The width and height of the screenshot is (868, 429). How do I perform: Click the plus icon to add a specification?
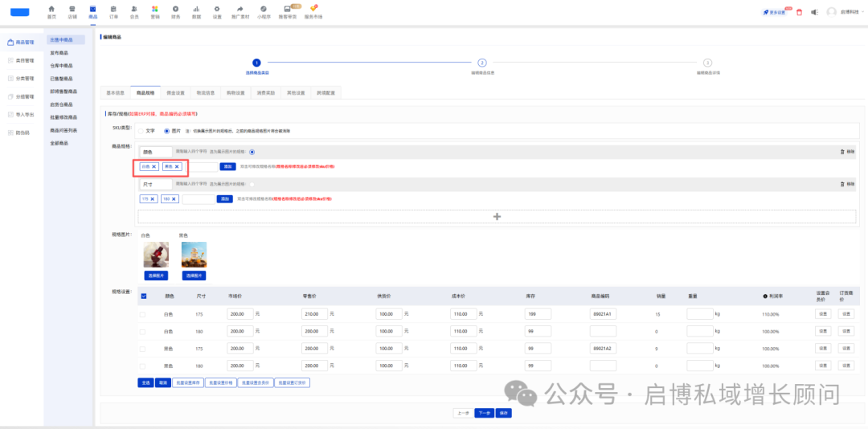pyautogui.click(x=497, y=216)
